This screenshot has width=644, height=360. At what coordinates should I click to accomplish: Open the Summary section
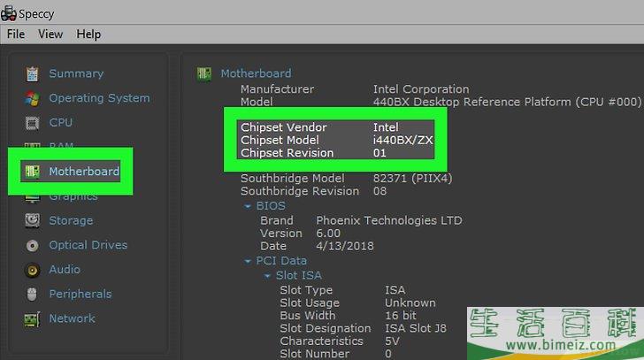(x=76, y=73)
